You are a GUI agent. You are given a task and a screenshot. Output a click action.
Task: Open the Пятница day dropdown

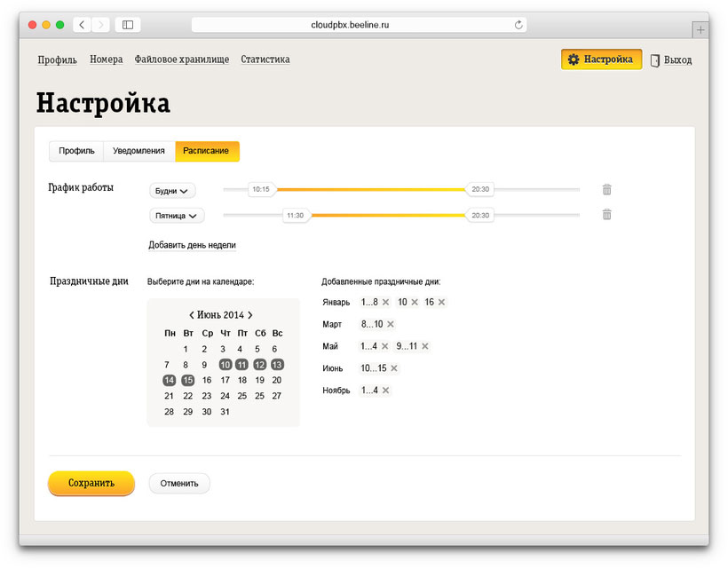pos(177,215)
